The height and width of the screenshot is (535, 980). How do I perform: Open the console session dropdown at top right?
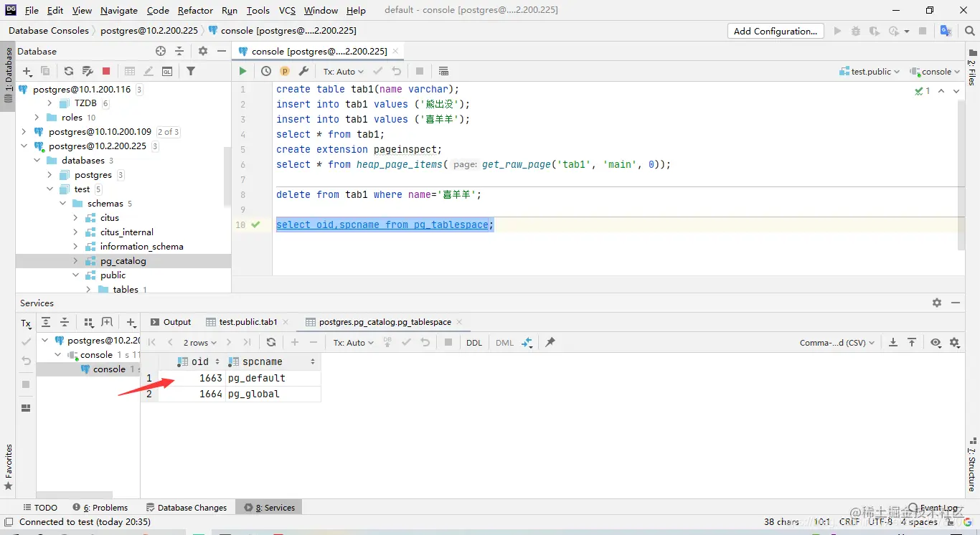point(935,71)
